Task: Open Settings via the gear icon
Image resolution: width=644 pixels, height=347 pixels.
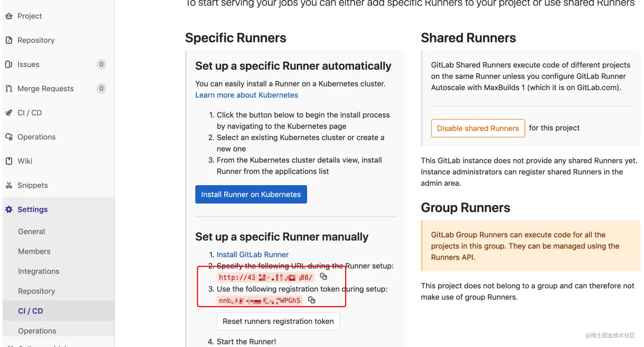Action: pos(9,209)
